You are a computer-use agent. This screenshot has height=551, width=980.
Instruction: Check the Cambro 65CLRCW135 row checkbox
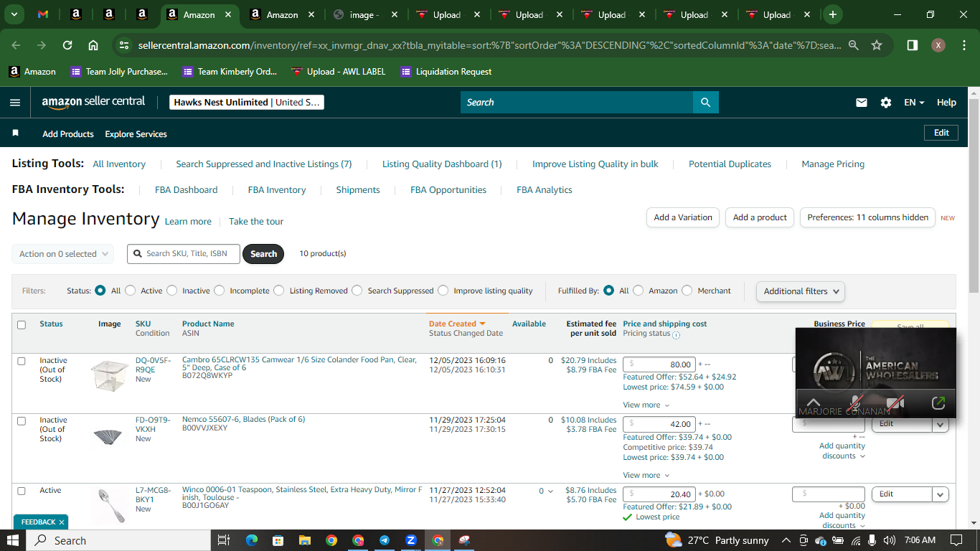[22, 361]
